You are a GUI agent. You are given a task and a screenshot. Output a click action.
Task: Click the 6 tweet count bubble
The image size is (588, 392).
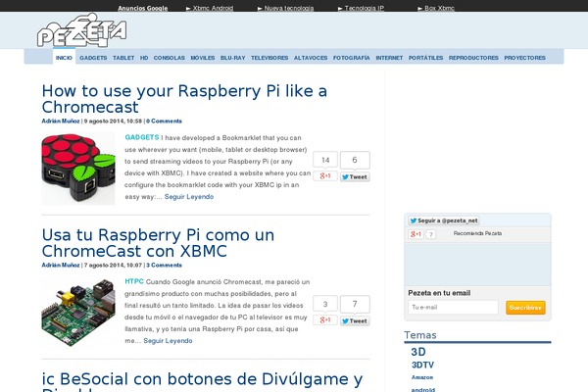tap(355, 160)
